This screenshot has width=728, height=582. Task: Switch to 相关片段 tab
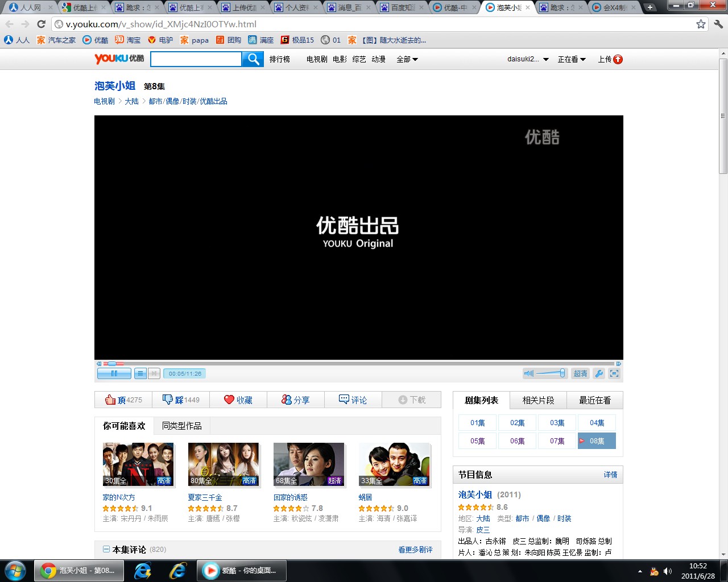pos(538,400)
